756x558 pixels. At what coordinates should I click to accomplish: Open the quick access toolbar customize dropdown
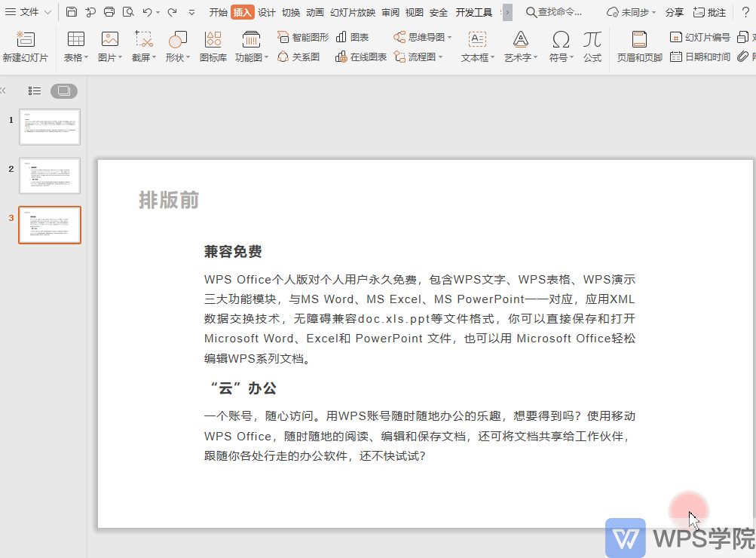[x=192, y=13]
